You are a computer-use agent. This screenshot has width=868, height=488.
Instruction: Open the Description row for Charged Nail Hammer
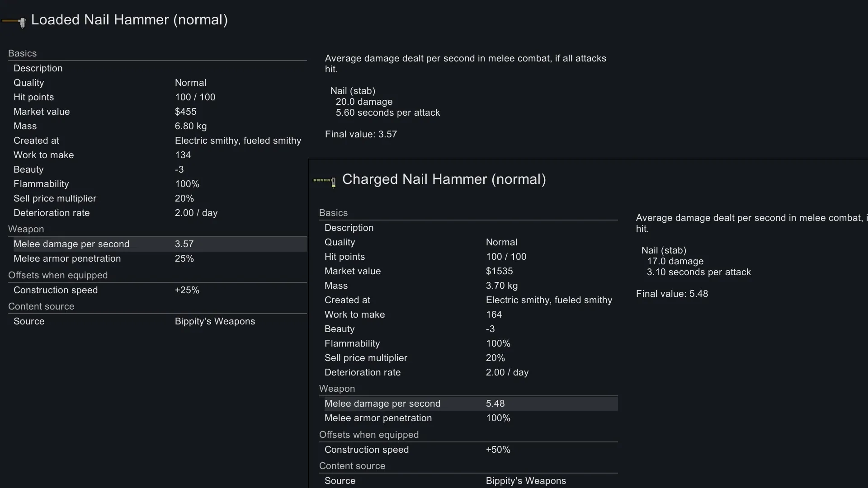click(471, 228)
